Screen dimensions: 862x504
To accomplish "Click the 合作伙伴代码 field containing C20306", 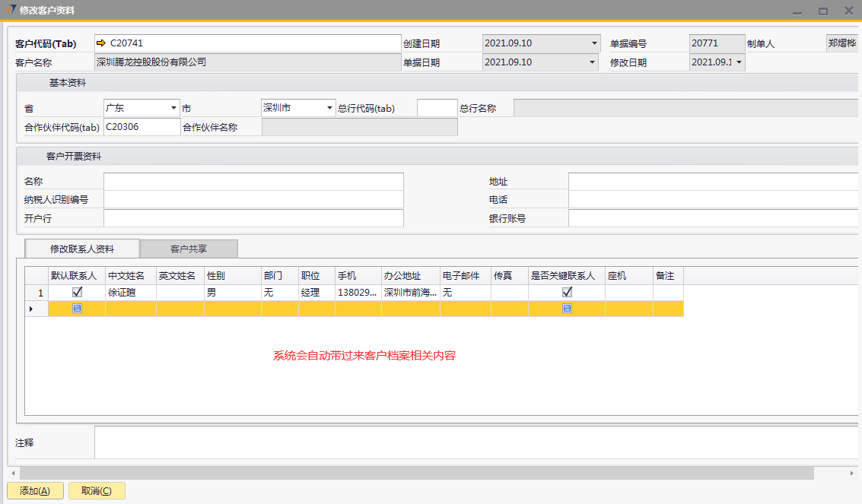I will [x=142, y=127].
